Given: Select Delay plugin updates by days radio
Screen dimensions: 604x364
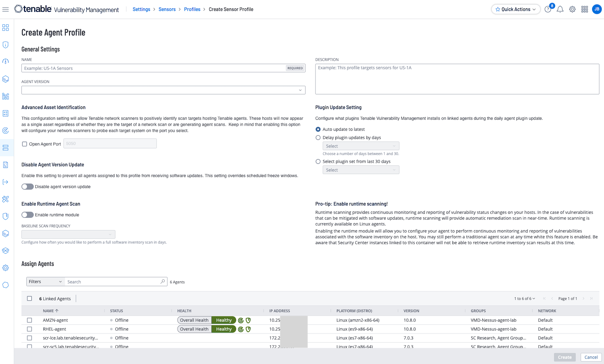Looking at the screenshot, I should coord(318,137).
